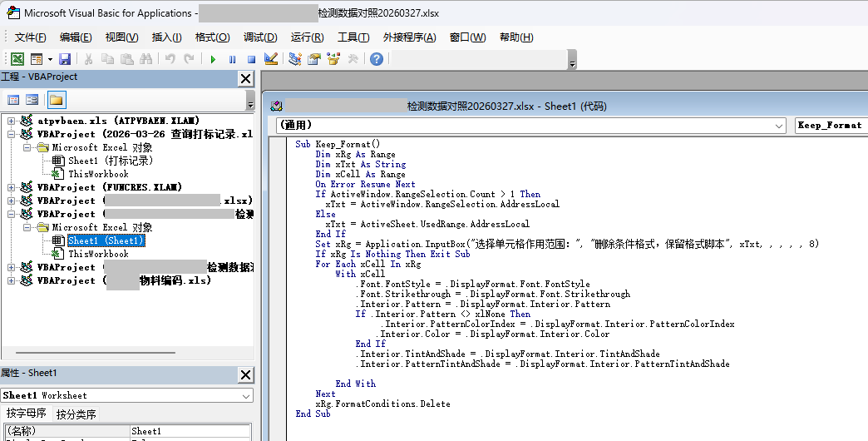
Task: Click the View Code icon in project panel
Action: [13, 100]
